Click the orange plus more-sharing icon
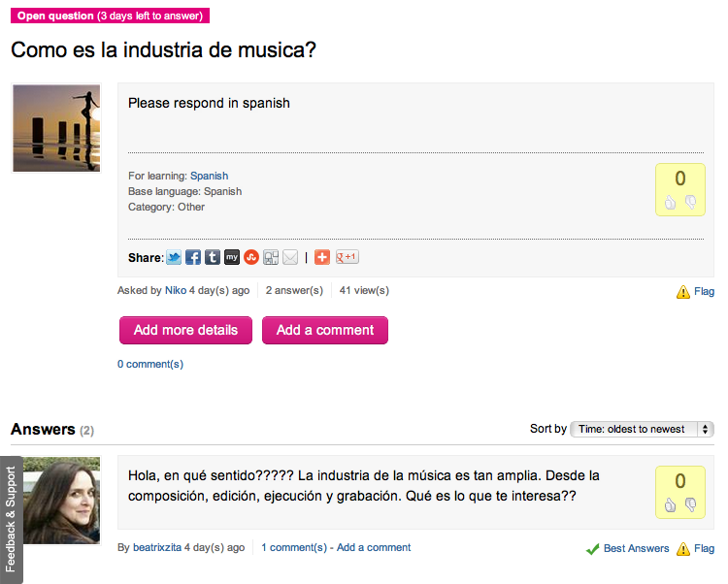 (322, 257)
